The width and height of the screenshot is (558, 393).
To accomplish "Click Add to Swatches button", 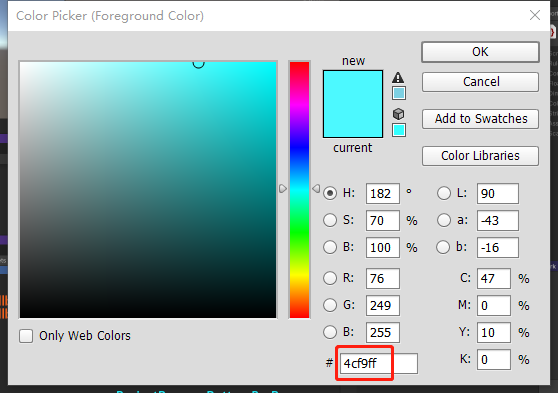I will 480,119.
